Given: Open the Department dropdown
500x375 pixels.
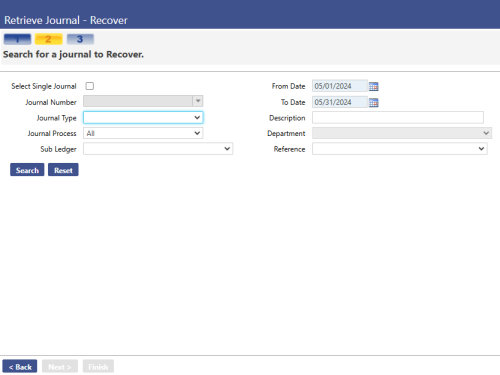Looking at the screenshot, I should 402,133.
